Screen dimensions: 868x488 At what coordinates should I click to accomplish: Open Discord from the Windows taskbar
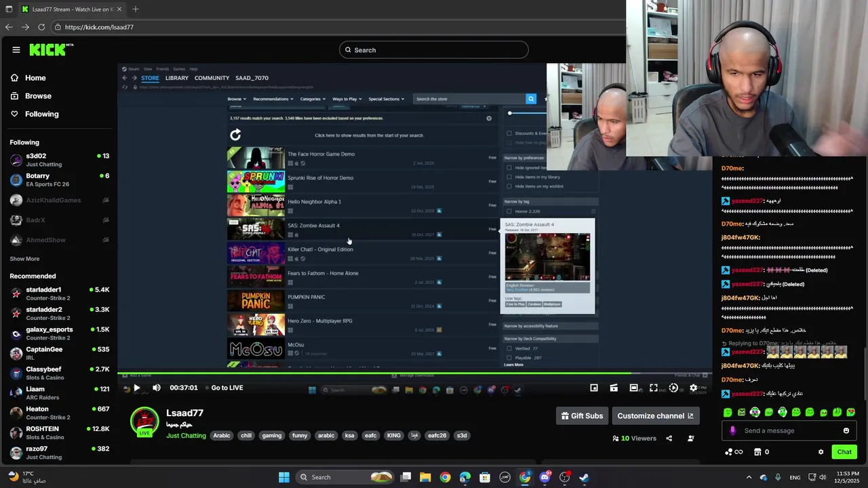point(545,477)
